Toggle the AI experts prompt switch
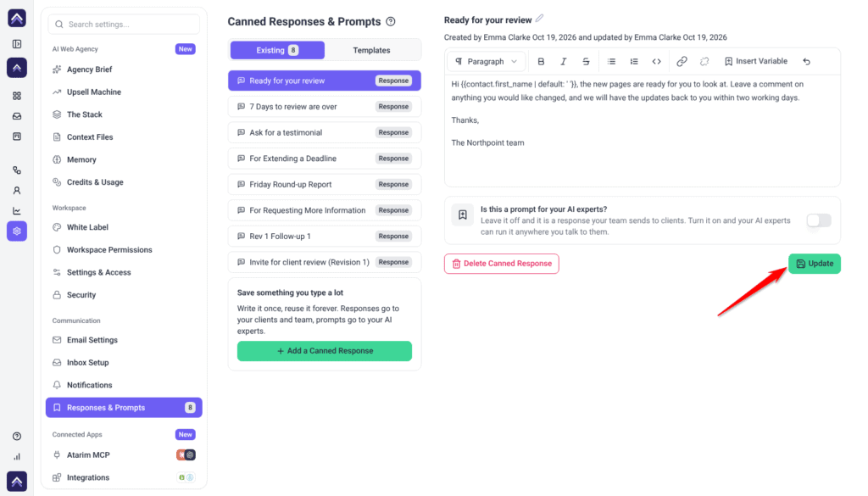Viewport: 868px width, 496px height. (819, 220)
